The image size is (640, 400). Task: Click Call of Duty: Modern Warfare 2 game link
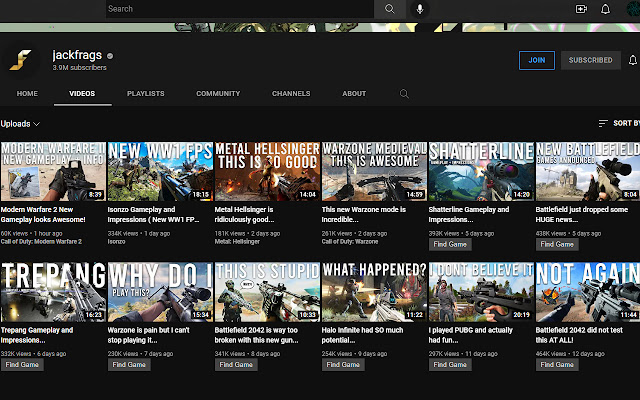point(41,242)
